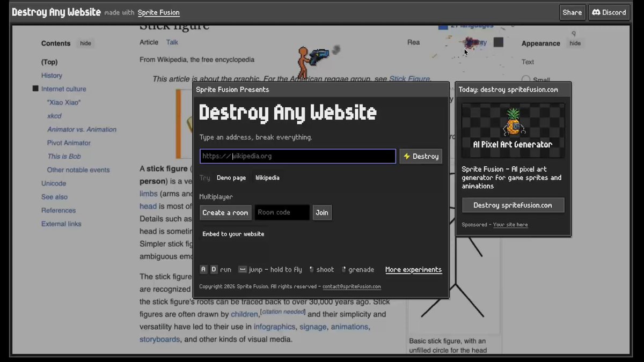Click the Join button
Screen dimensions: 644x362
(322, 212)
